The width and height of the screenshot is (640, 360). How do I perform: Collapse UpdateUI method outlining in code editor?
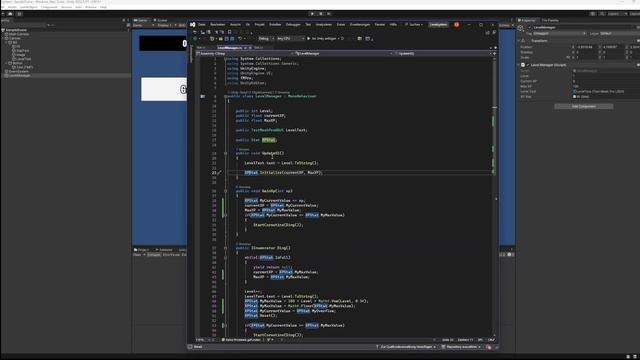click(225, 153)
